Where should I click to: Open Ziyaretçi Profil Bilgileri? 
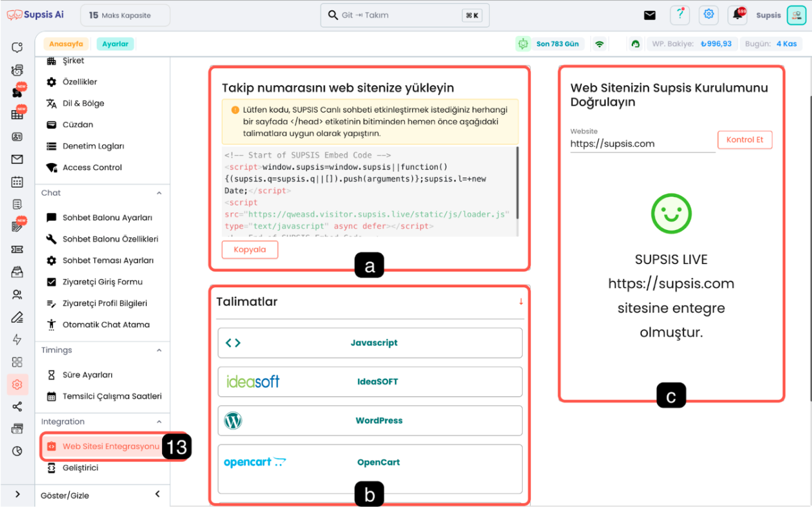click(x=104, y=303)
